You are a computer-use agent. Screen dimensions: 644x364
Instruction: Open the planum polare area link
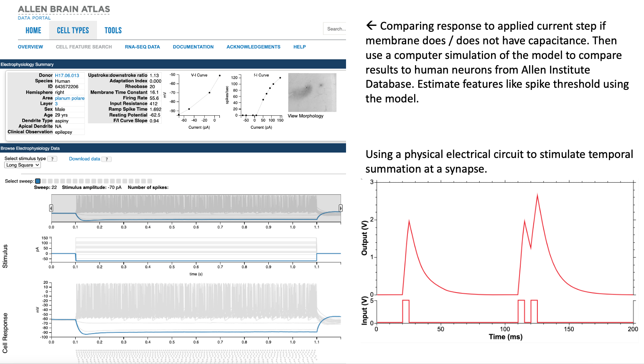(x=69, y=98)
